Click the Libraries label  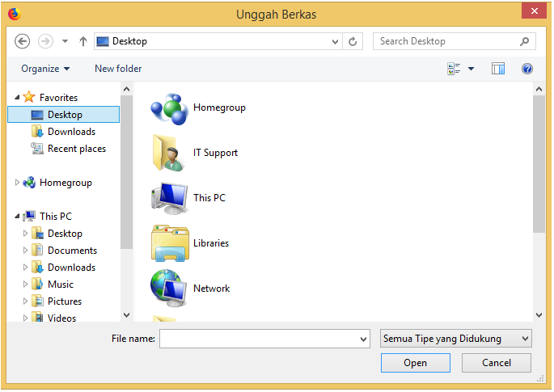coord(211,243)
